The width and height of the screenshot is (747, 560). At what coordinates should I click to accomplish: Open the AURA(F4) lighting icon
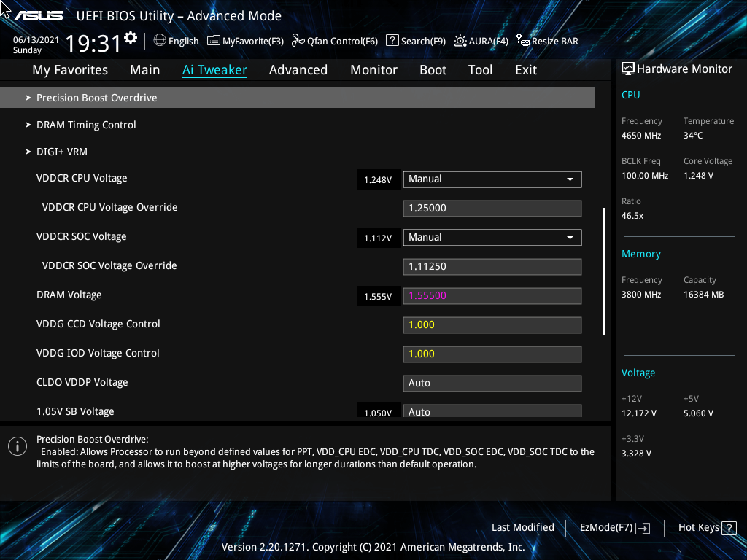(x=460, y=41)
